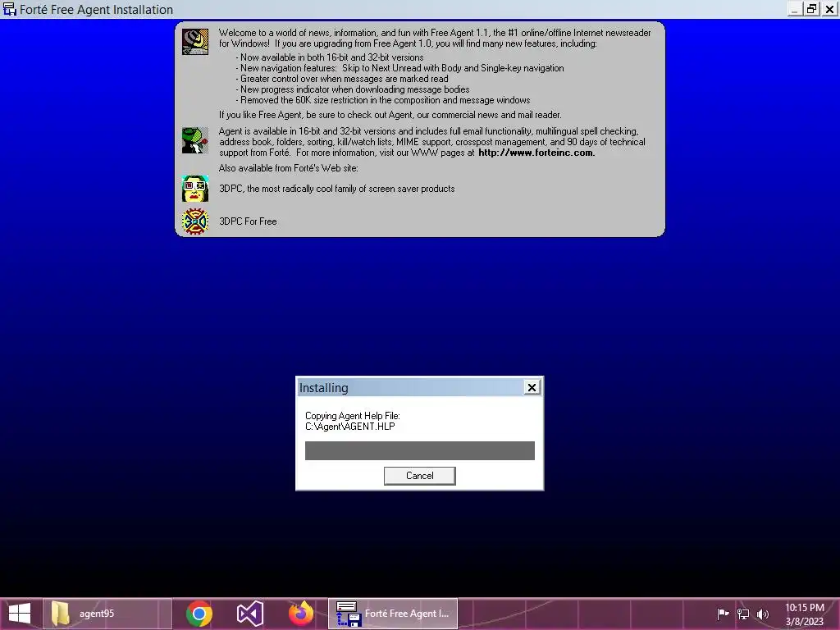Launch Google Chrome from taskbar
The height and width of the screenshot is (630, 840).
tap(199, 614)
